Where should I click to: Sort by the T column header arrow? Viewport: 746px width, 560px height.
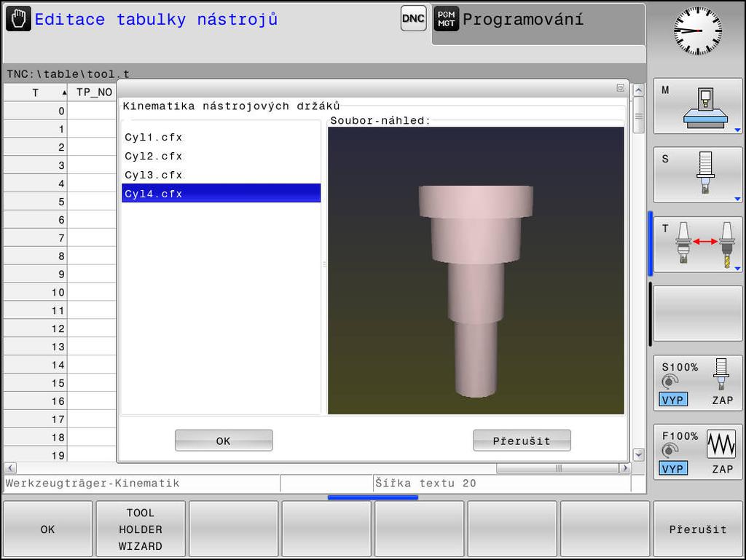(x=64, y=92)
